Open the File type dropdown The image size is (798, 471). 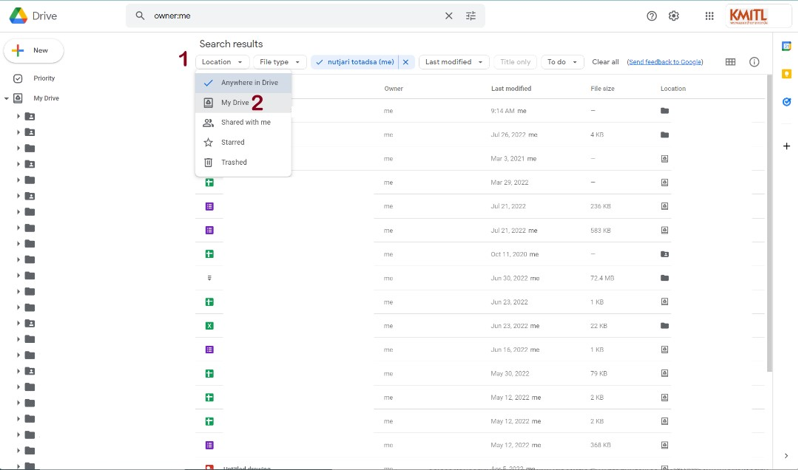[x=279, y=62]
